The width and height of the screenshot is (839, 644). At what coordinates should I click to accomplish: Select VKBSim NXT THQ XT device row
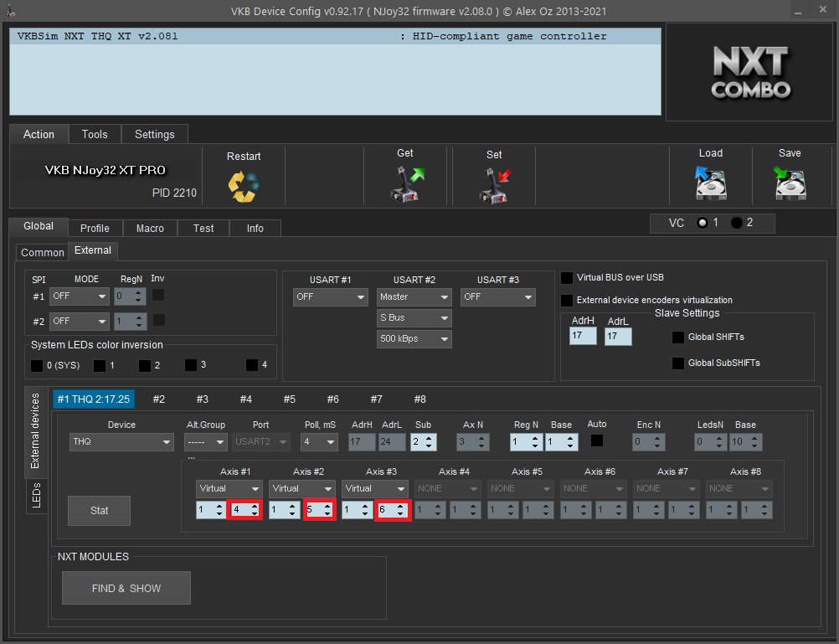coord(336,36)
